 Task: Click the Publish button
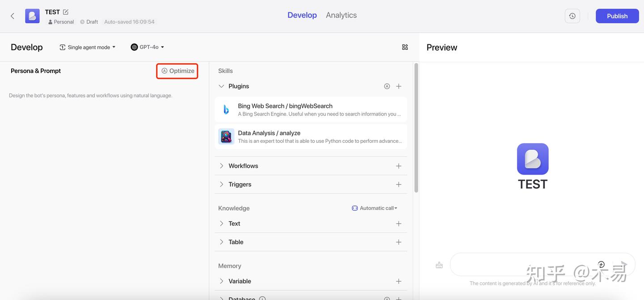click(x=617, y=16)
